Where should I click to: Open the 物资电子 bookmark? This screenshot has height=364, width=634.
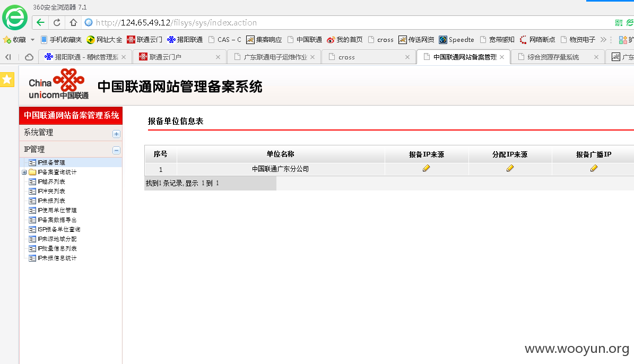click(x=578, y=40)
